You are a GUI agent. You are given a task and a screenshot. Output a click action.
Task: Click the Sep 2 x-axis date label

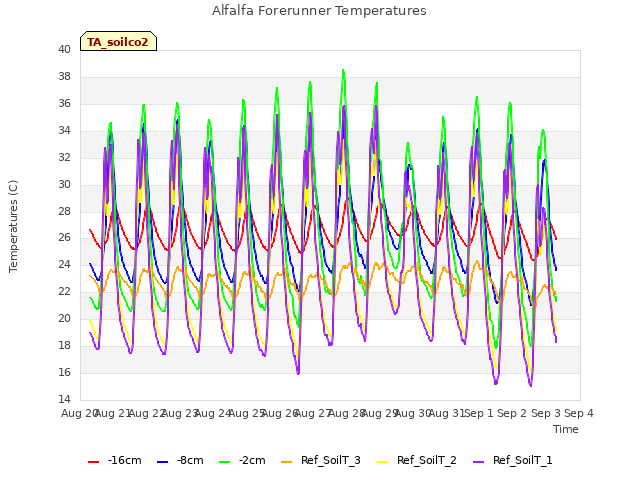click(512, 413)
